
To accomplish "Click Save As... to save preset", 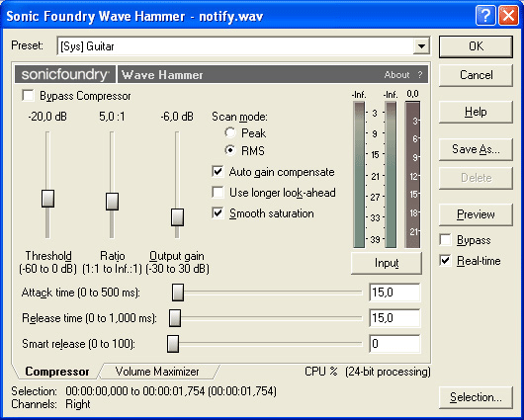I will click(x=476, y=149).
